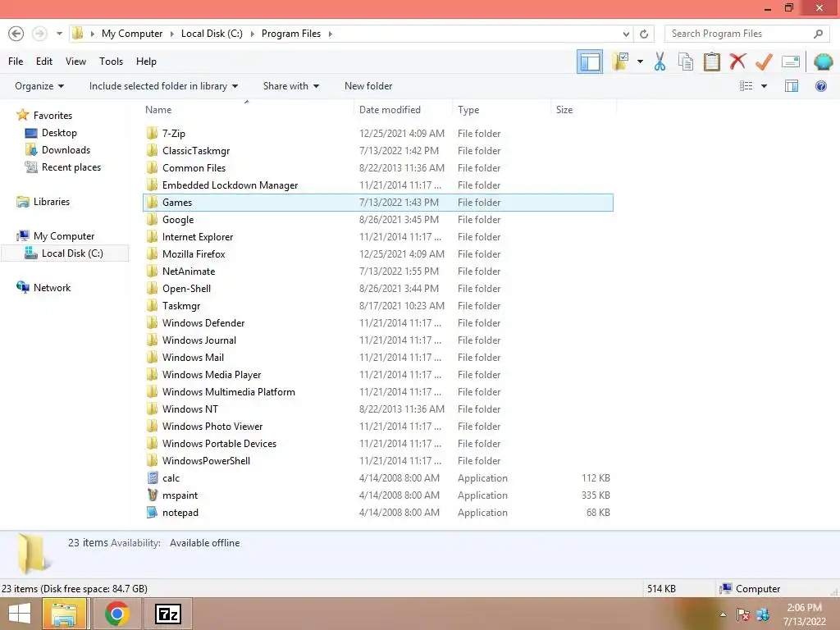Image resolution: width=840 pixels, height=630 pixels.
Task: Select the calc application icon
Action: [153, 478]
